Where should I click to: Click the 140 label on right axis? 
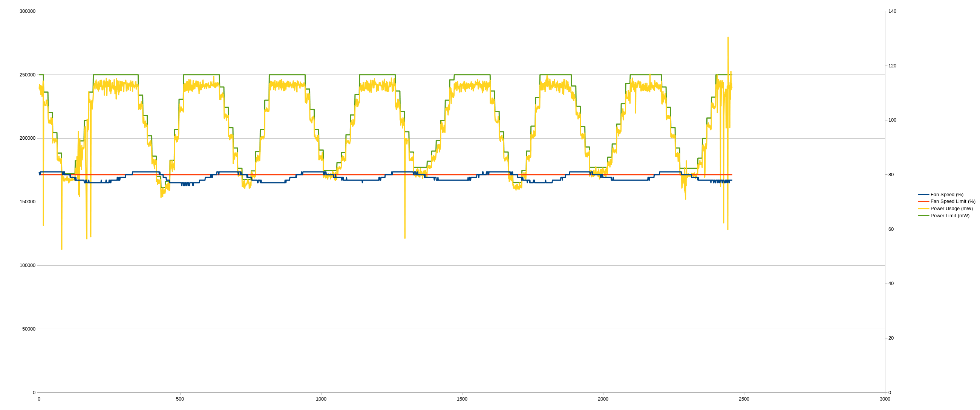point(892,11)
